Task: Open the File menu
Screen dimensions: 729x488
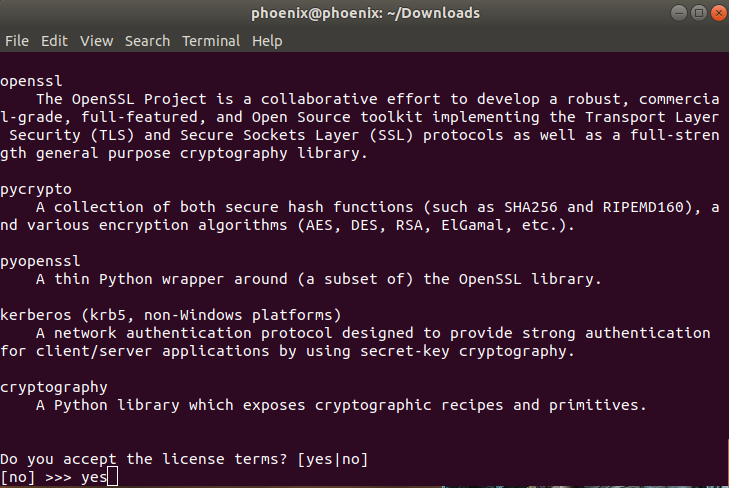Action: 17,41
